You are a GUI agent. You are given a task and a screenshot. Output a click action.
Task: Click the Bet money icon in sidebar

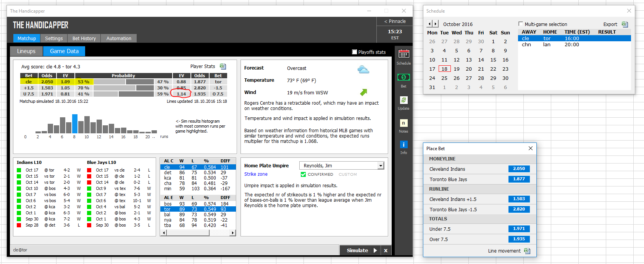coord(404,77)
